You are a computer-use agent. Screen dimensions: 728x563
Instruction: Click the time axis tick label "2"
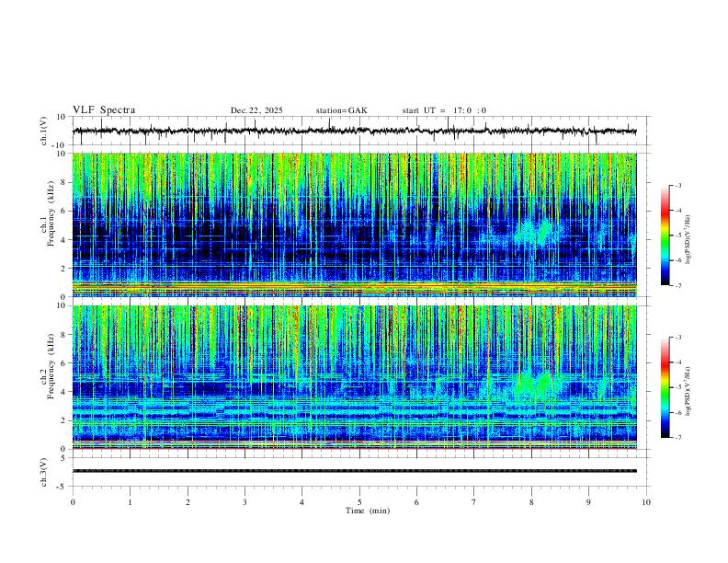click(x=188, y=502)
